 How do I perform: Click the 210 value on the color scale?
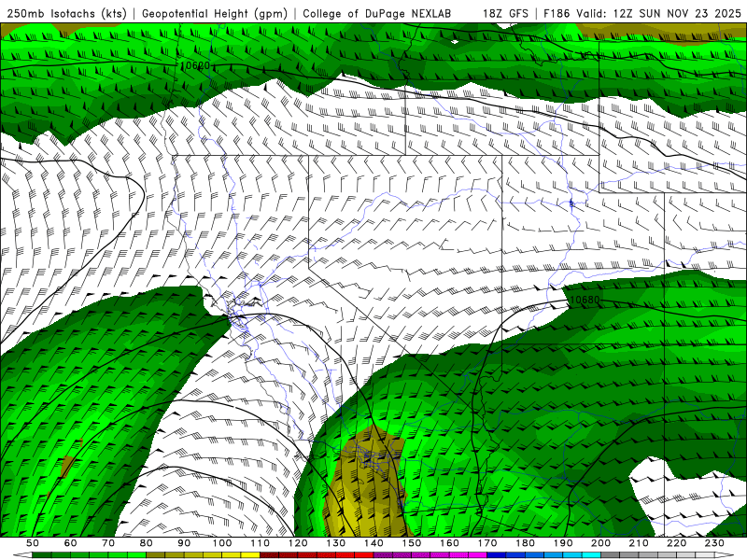(639, 543)
